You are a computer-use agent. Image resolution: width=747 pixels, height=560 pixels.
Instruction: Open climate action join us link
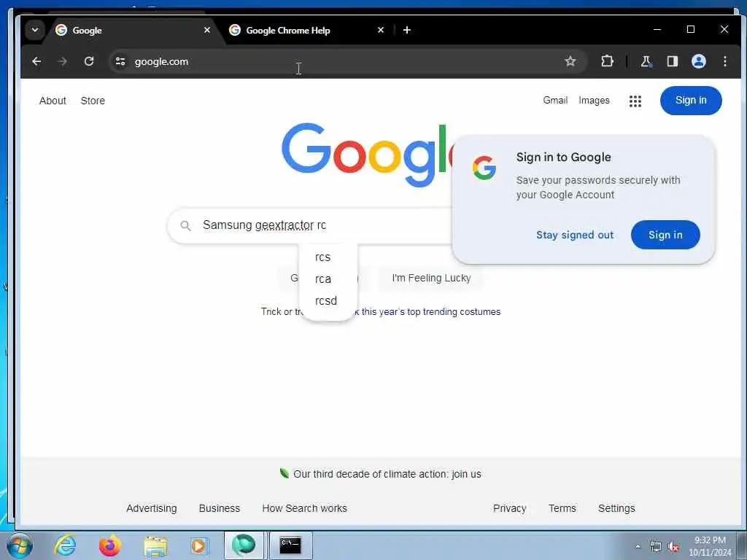387,474
